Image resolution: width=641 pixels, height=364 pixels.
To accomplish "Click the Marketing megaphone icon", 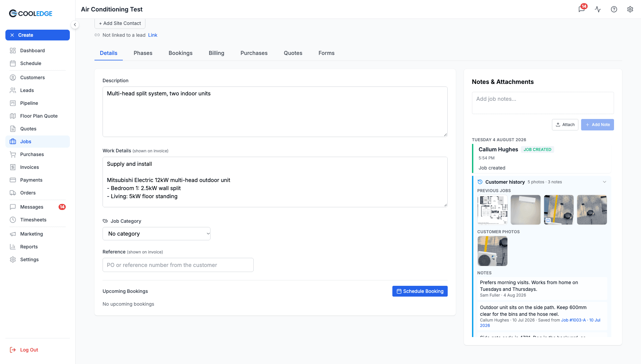I will pyautogui.click(x=13, y=234).
